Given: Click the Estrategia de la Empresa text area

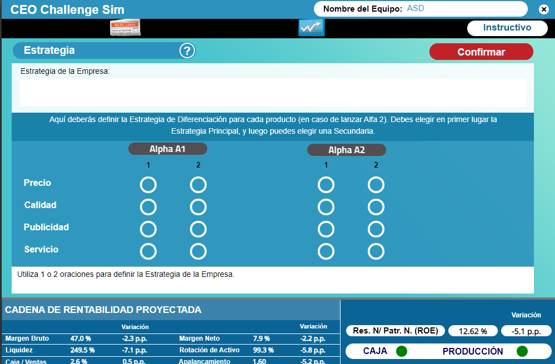Looking at the screenshot, I should [x=273, y=92].
